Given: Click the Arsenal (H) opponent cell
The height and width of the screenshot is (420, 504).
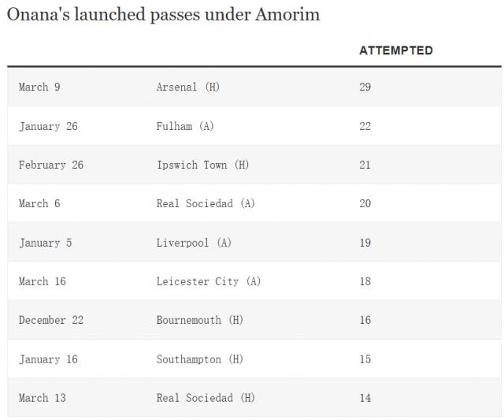Looking at the screenshot, I should [x=188, y=87].
